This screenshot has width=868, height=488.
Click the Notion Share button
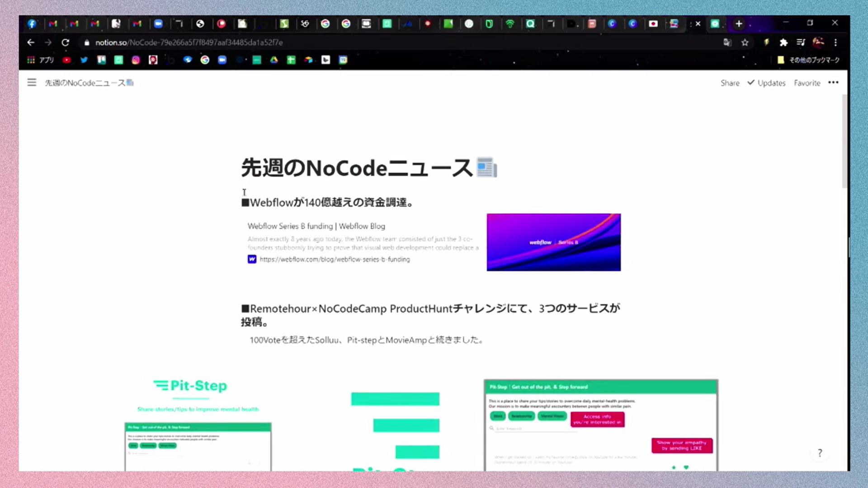[x=730, y=83]
